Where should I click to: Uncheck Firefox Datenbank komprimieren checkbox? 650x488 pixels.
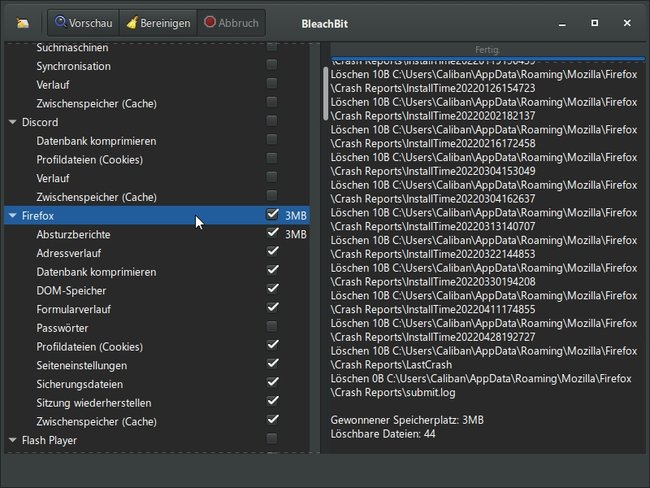pos(272,270)
